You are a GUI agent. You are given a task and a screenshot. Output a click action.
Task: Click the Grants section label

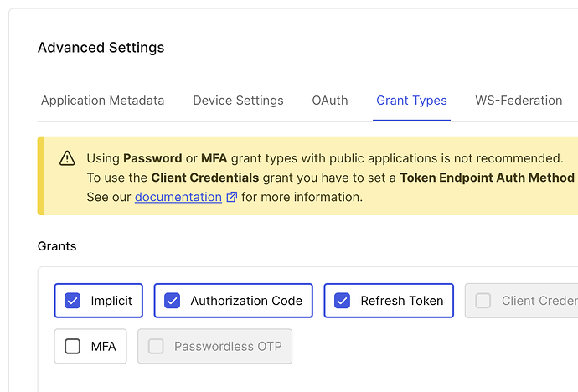[x=57, y=246]
